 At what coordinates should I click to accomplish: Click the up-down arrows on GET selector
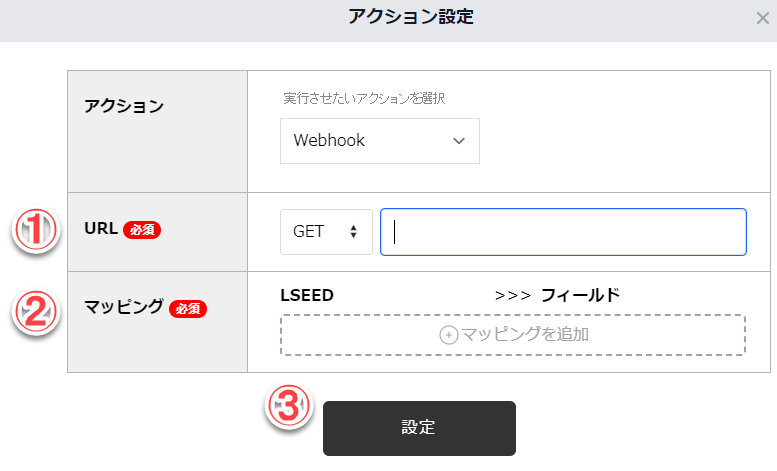[353, 232]
